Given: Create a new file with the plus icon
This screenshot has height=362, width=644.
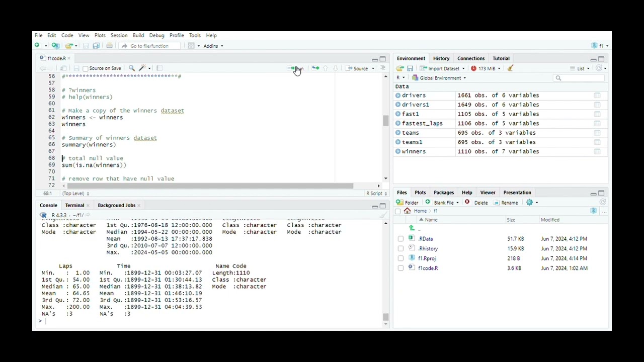Looking at the screenshot, I should click(x=37, y=46).
